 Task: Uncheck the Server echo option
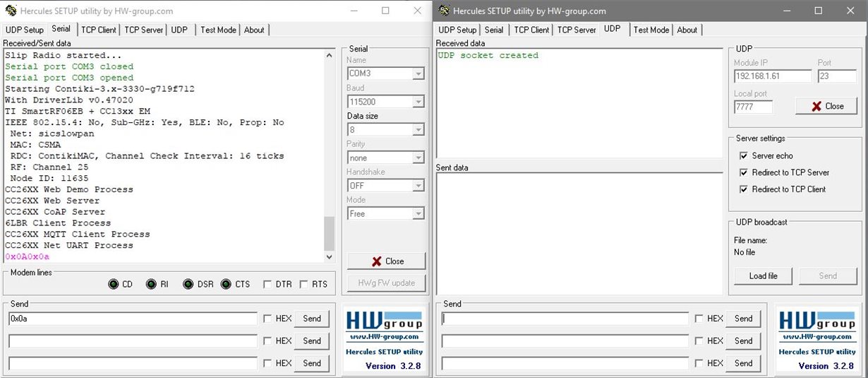tap(743, 155)
